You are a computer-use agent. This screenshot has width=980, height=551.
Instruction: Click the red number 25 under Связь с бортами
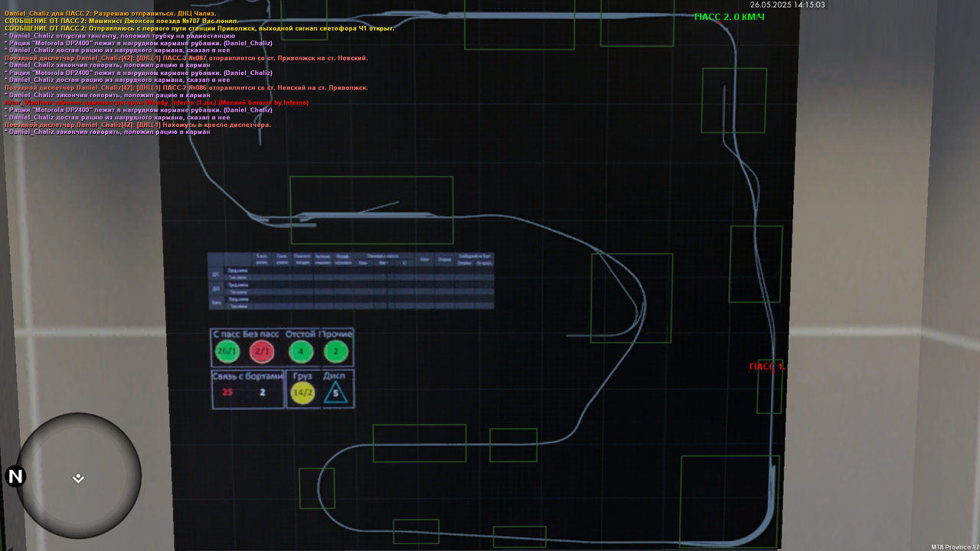point(227,393)
